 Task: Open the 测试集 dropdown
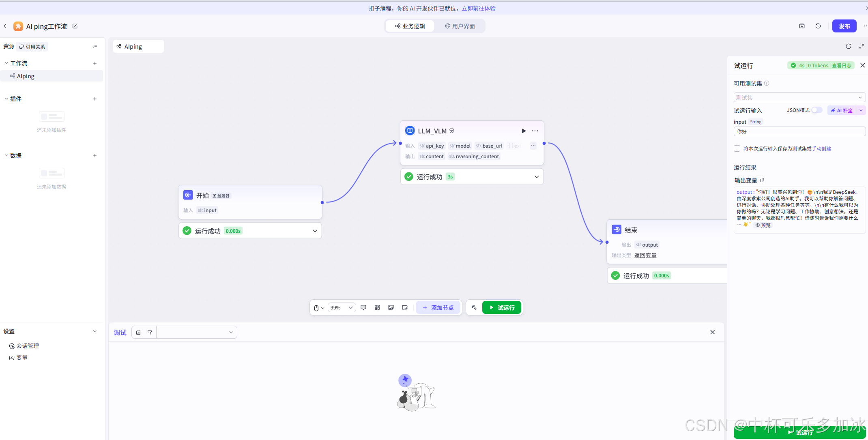coord(799,97)
